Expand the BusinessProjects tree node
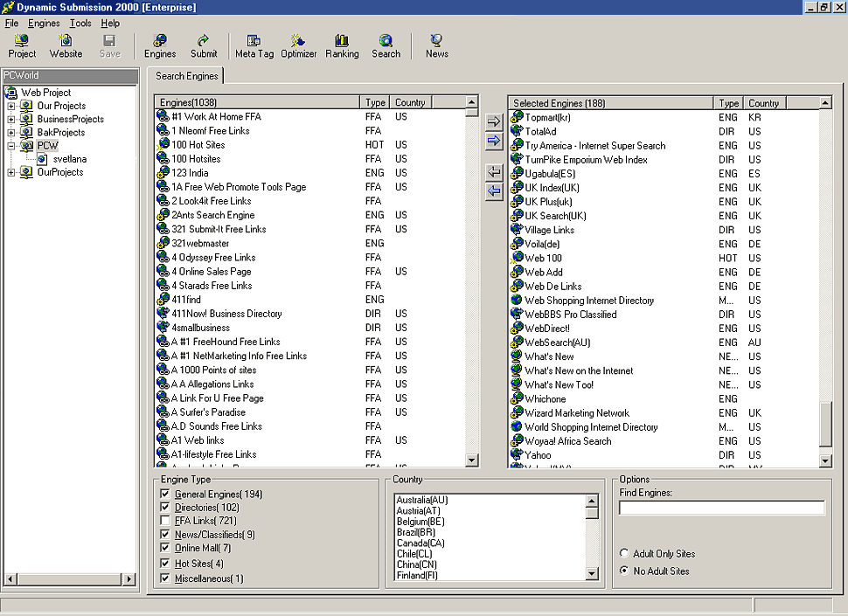This screenshot has width=848, height=616. [10, 119]
